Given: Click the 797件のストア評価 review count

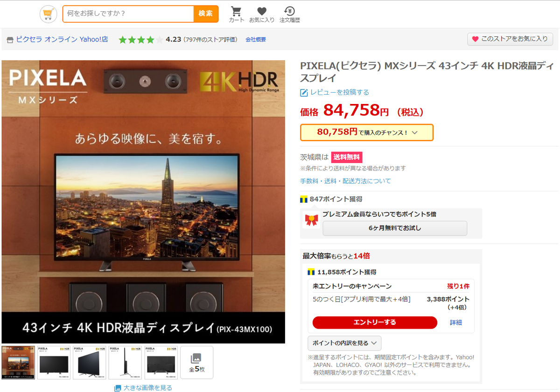Looking at the screenshot, I should click(x=210, y=40).
